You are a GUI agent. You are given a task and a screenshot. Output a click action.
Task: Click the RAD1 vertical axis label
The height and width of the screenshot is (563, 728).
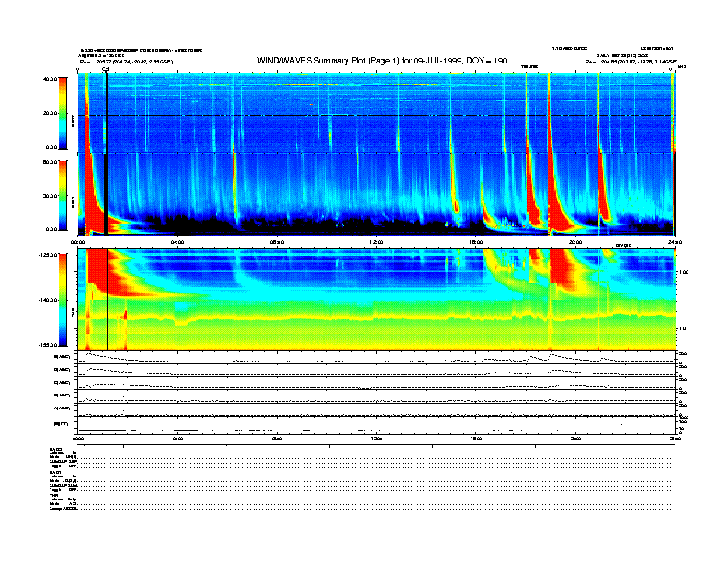[x=73, y=202]
